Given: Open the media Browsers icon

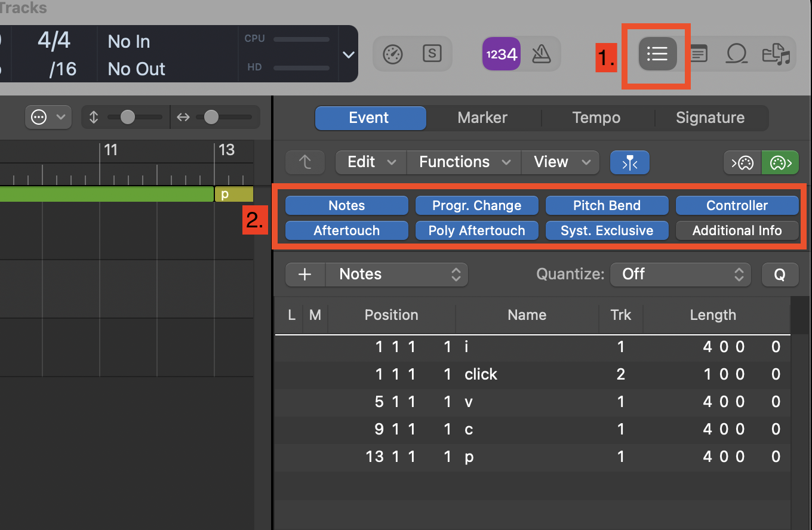Looking at the screenshot, I should coord(776,55).
